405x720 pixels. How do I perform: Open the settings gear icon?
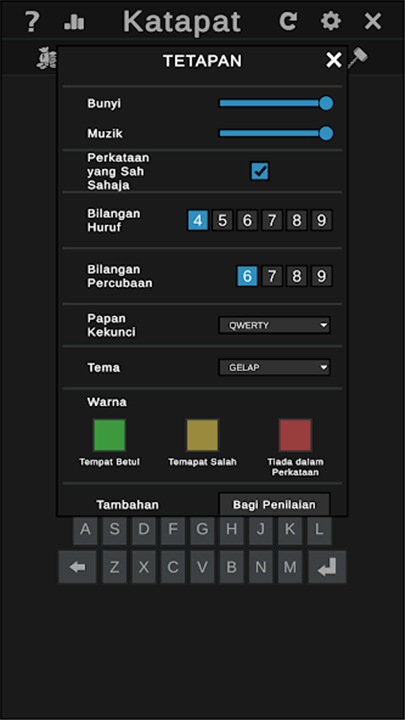[331, 21]
